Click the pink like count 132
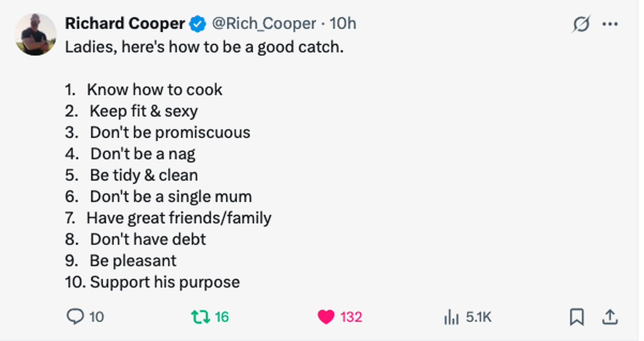This screenshot has height=341, width=644. click(351, 318)
